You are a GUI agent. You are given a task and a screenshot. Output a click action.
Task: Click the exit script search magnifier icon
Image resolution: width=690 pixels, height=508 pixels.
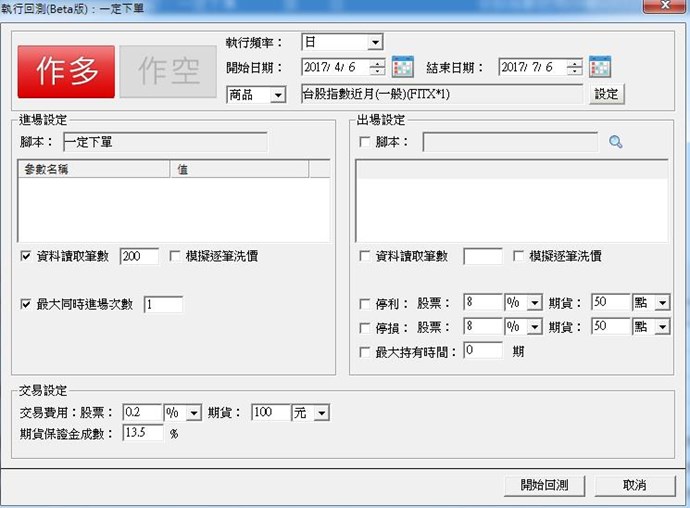(615, 143)
